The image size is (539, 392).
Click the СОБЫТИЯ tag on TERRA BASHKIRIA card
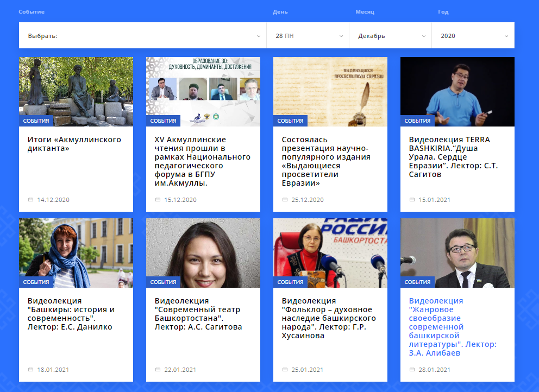(x=417, y=121)
